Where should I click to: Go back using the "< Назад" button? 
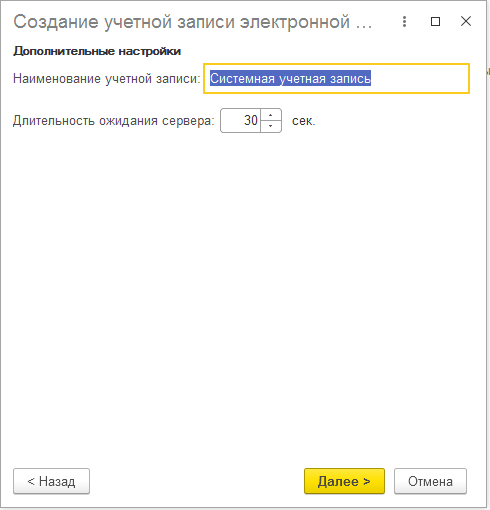click(x=51, y=481)
